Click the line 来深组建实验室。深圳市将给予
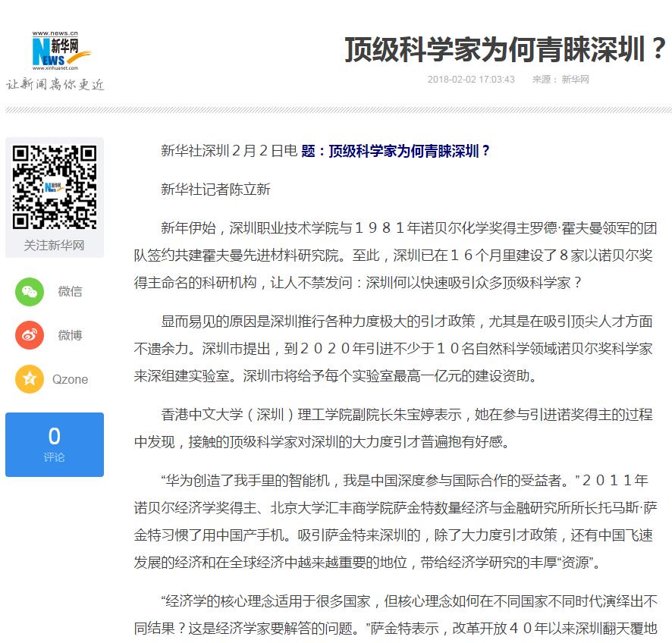This screenshot has height=643, width=672. click(x=335, y=376)
